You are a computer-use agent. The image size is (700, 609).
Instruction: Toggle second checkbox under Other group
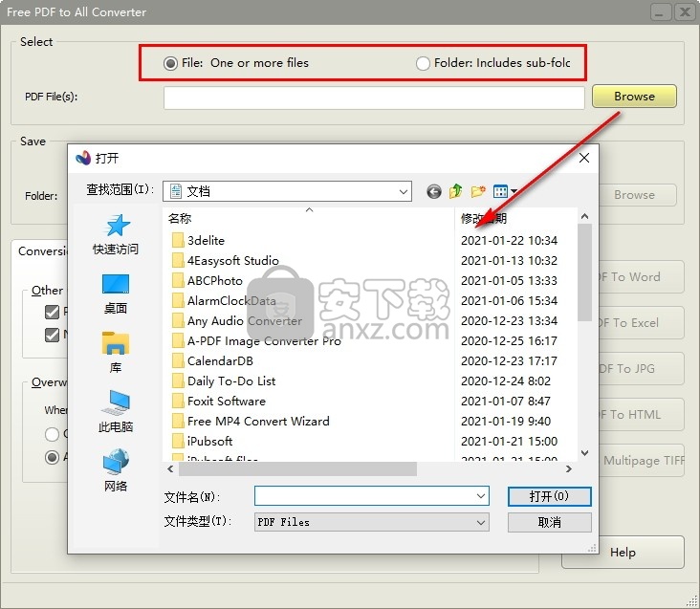[53, 335]
